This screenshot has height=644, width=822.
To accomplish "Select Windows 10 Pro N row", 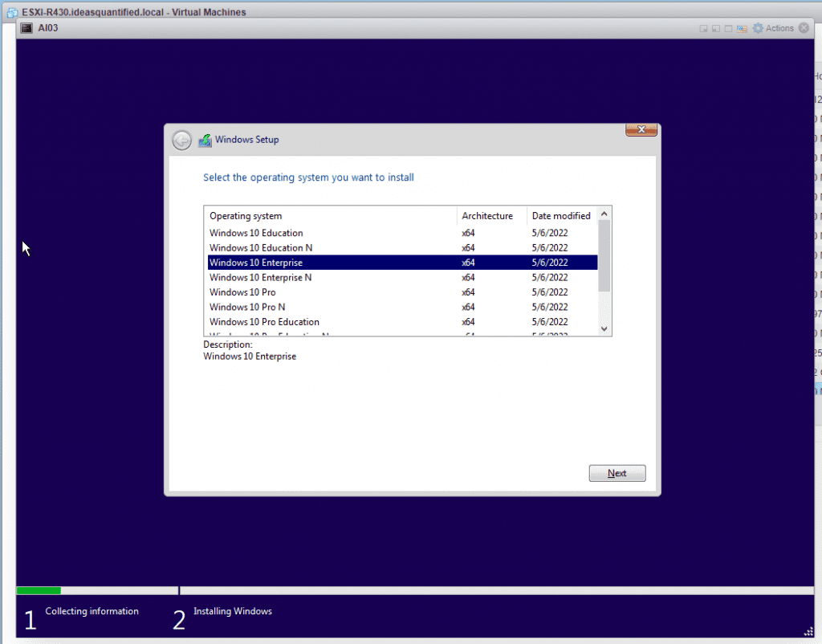I will pyautogui.click(x=402, y=307).
